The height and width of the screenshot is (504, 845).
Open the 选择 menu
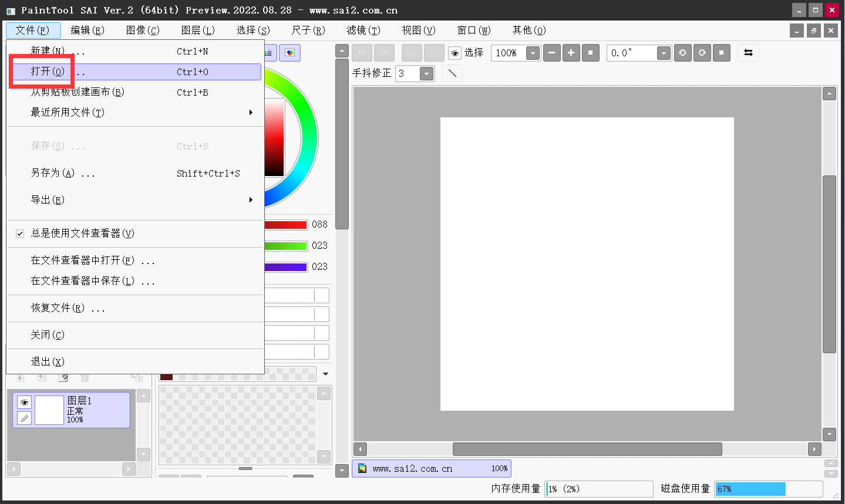pyautogui.click(x=253, y=30)
